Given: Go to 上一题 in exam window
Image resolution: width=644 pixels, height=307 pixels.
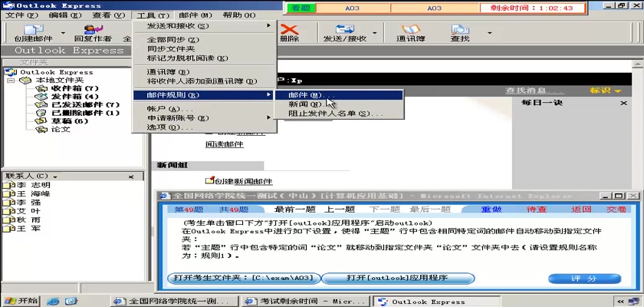Looking at the screenshot, I should 340,210.
